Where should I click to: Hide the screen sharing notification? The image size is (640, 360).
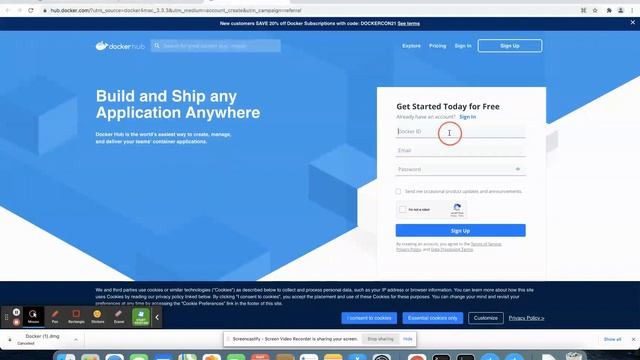408,339
